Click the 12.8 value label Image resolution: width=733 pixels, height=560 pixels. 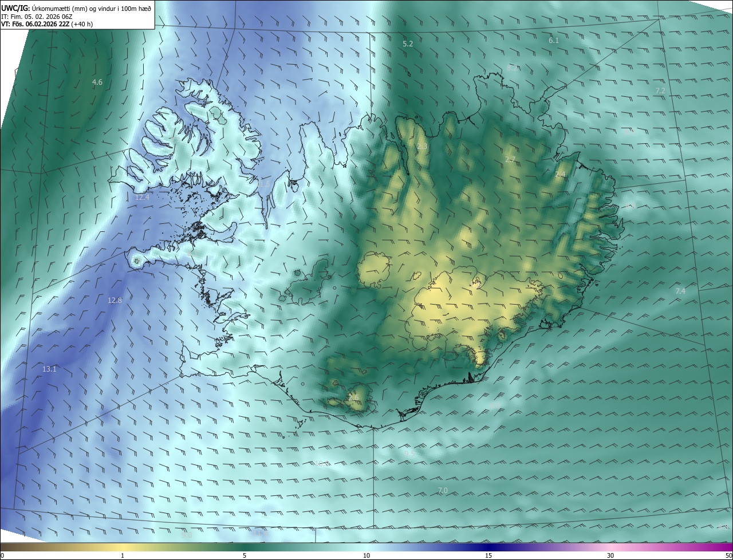click(x=115, y=300)
